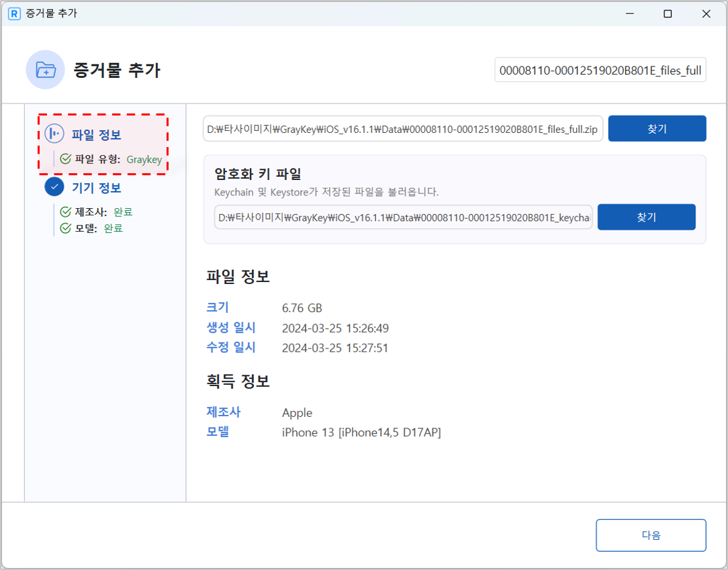Click the 찾기 button for the keychain file
The height and width of the screenshot is (570, 728).
646,217
